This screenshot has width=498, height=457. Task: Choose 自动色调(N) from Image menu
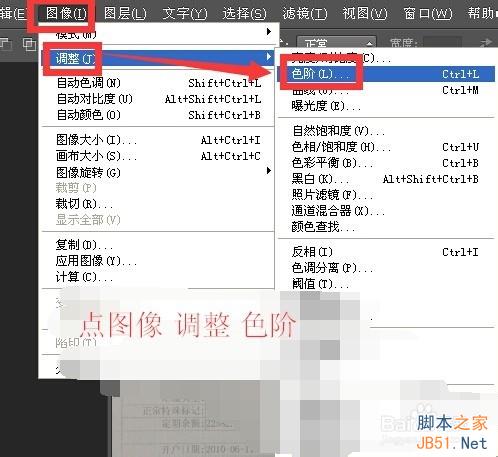158,83
